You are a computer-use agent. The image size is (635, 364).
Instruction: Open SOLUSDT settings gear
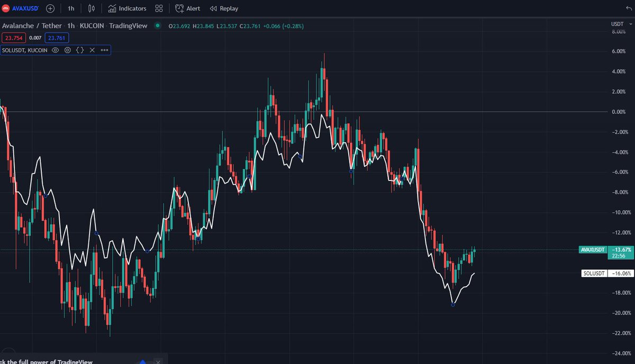(x=68, y=50)
